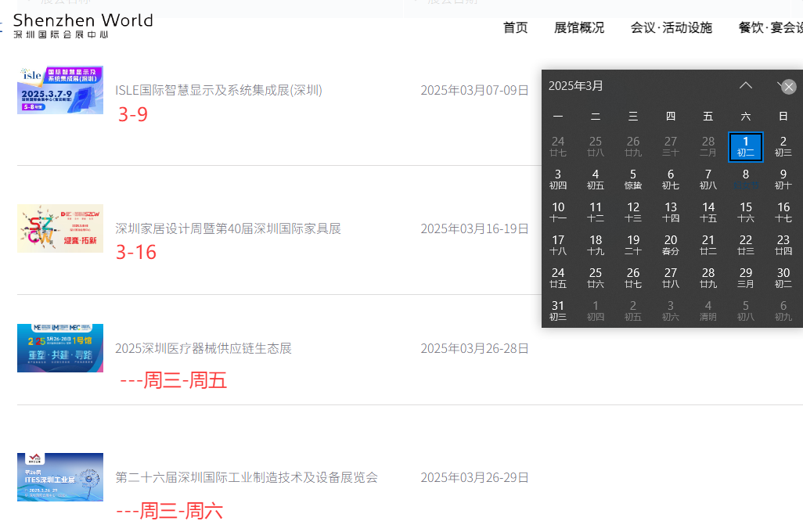Click the Shenzhen World logo

point(82,26)
